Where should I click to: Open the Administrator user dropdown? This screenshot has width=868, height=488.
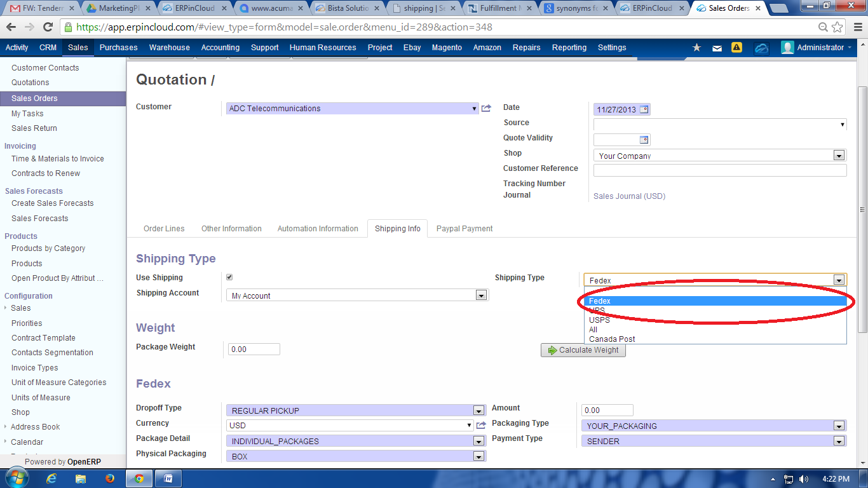825,48
